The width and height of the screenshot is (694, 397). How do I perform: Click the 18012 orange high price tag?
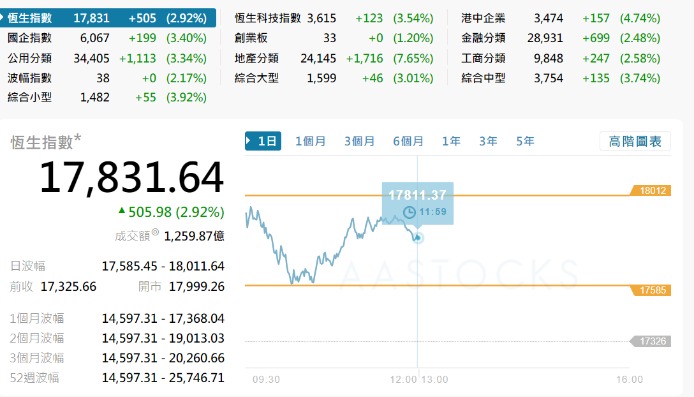point(651,190)
